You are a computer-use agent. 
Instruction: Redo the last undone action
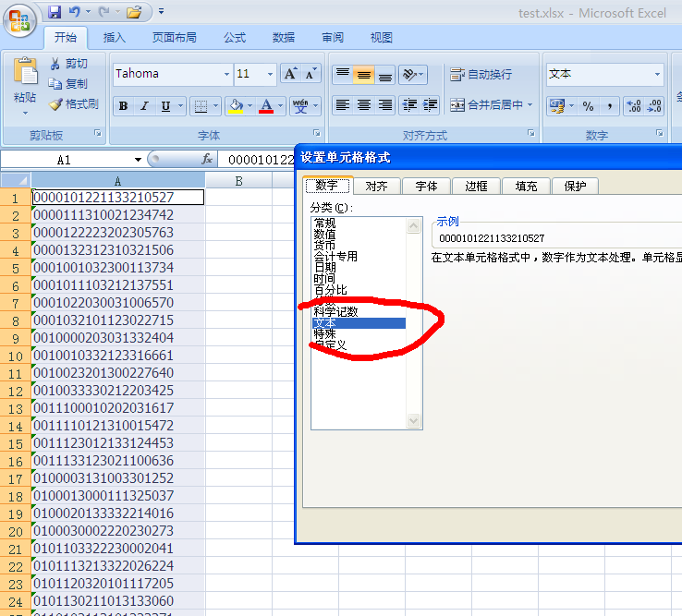point(104,12)
